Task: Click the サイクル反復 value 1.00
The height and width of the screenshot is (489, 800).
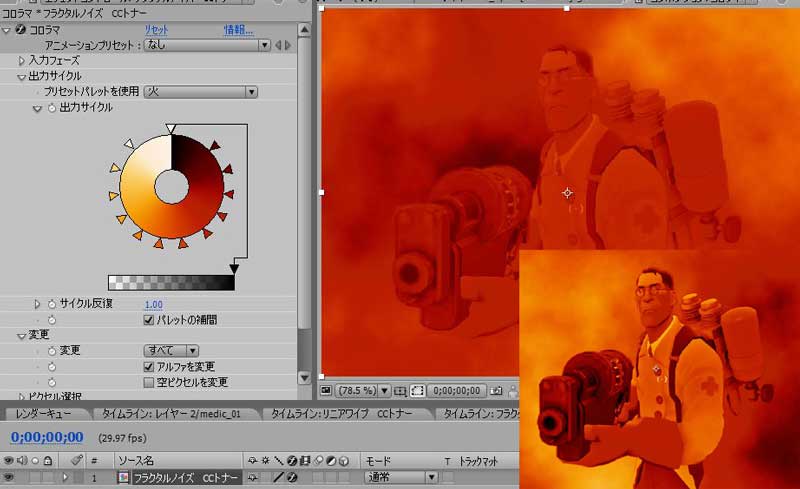Action: tap(154, 305)
